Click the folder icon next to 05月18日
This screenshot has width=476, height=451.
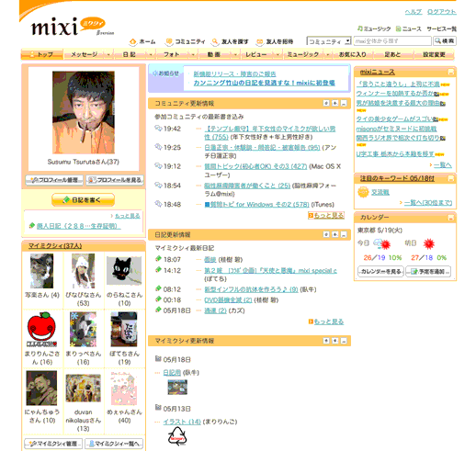(x=158, y=358)
